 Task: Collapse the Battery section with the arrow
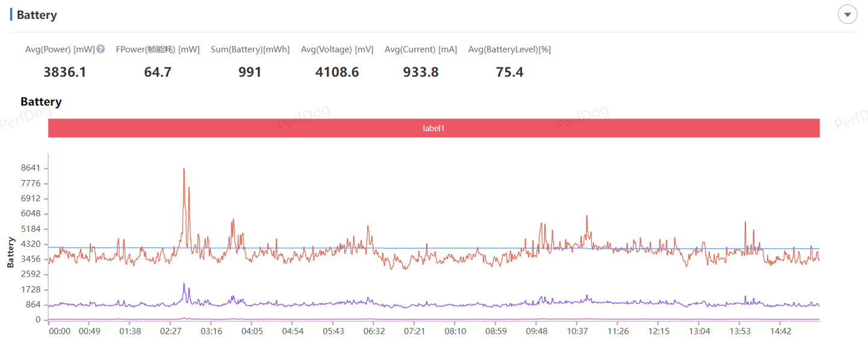[x=848, y=14]
